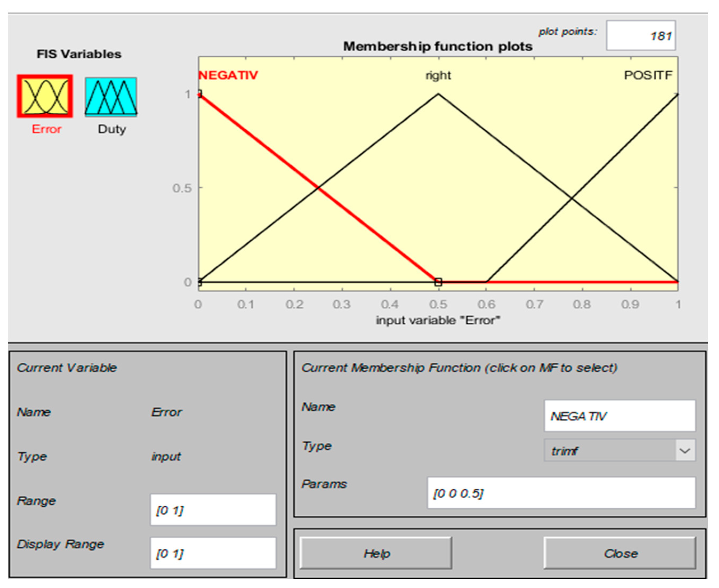This screenshot has width=719, height=588.
Task: Click the dropdown arrow next to trimf
Action: 685,451
